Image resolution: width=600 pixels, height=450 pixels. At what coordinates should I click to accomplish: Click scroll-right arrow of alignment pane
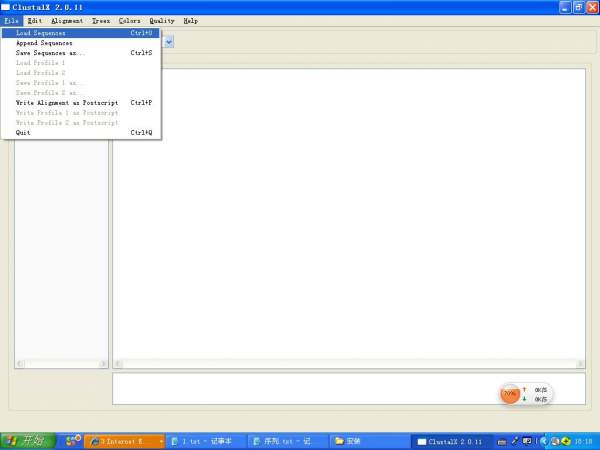pos(580,364)
